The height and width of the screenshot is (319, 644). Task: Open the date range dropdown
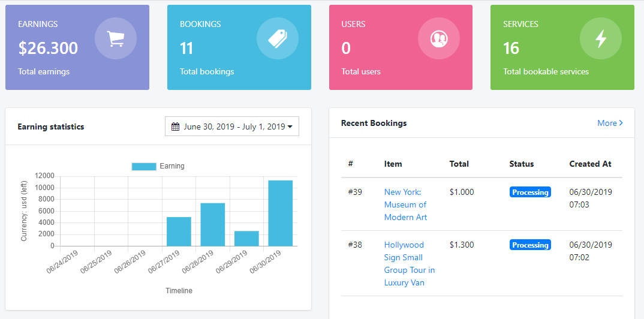231,127
